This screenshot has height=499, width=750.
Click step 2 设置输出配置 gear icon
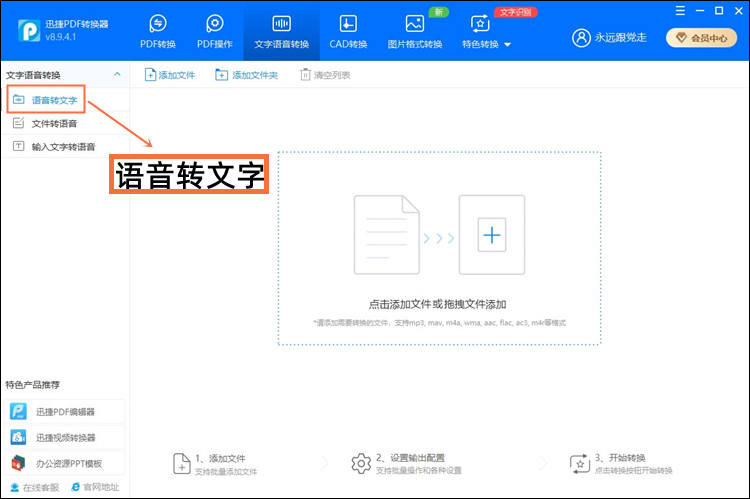[361, 464]
